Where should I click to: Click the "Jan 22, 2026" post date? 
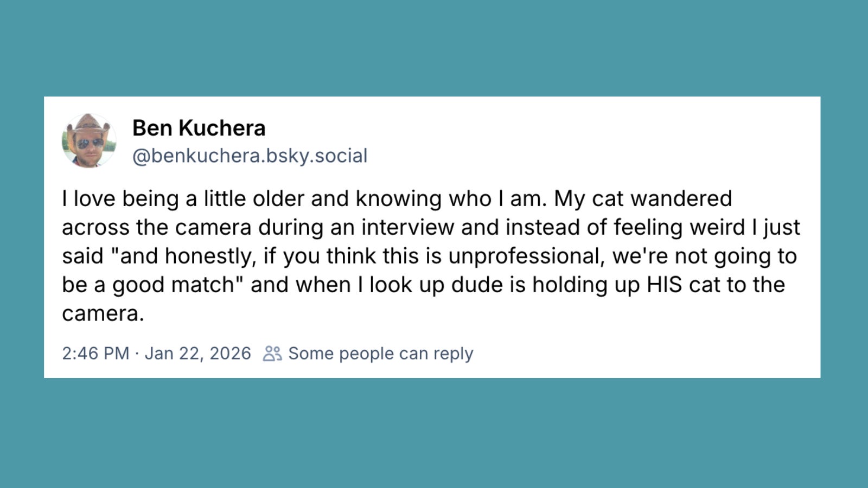click(x=197, y=354)
